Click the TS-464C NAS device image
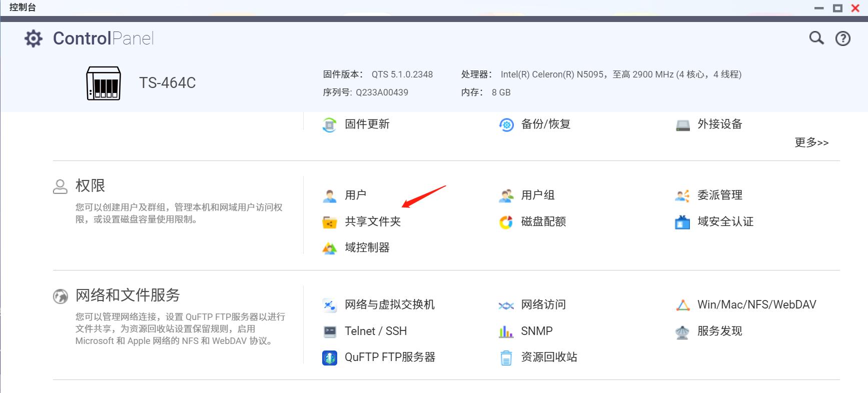This screenshot has width=868, height=393. [104, 83]
